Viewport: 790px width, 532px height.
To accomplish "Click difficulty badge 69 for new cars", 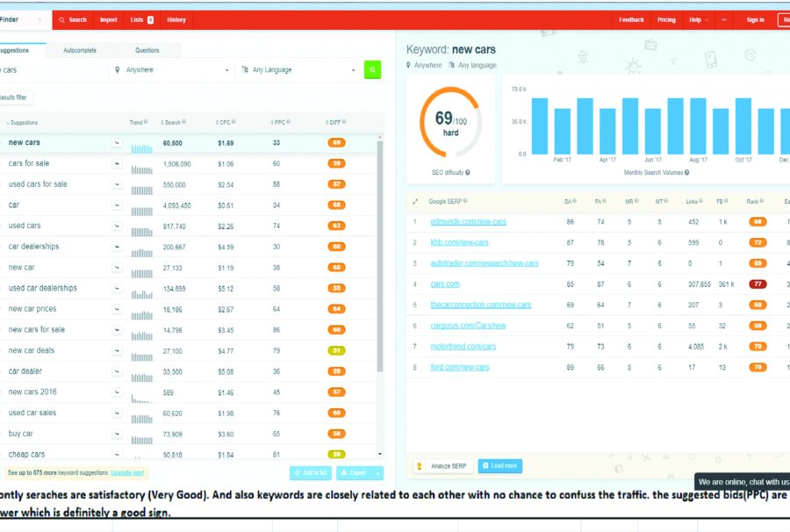I will [x=336, y=142].
